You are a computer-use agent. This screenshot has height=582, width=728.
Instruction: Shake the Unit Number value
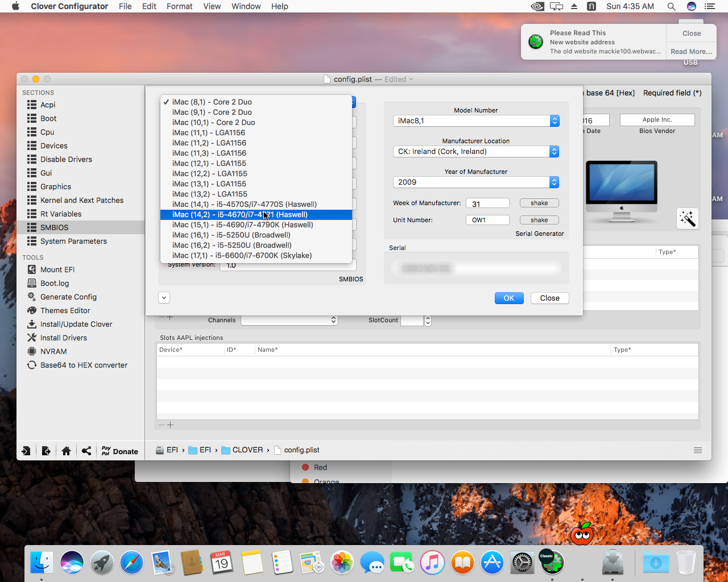[x=539, y=220]
